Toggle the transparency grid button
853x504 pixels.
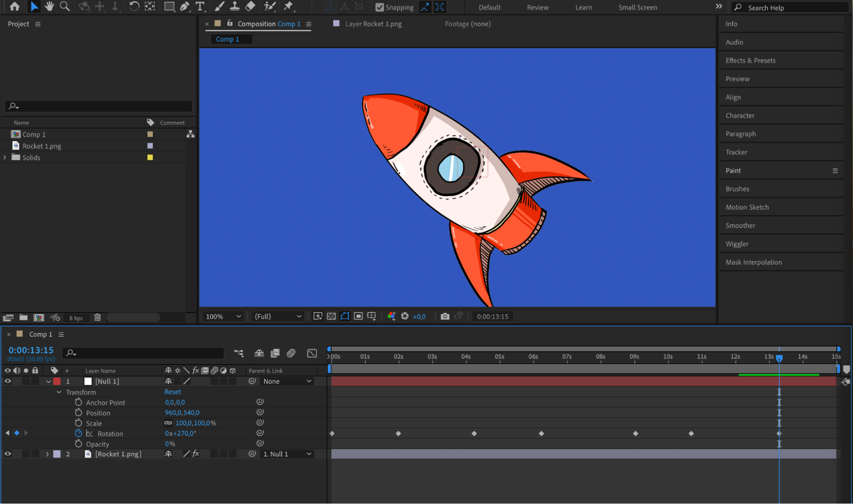coord(331,316)
